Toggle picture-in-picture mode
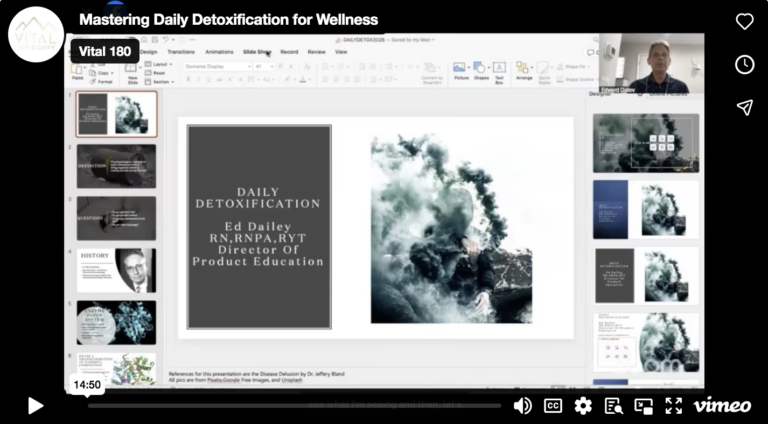Screen dimensions: 768x424 coord(644,406)
